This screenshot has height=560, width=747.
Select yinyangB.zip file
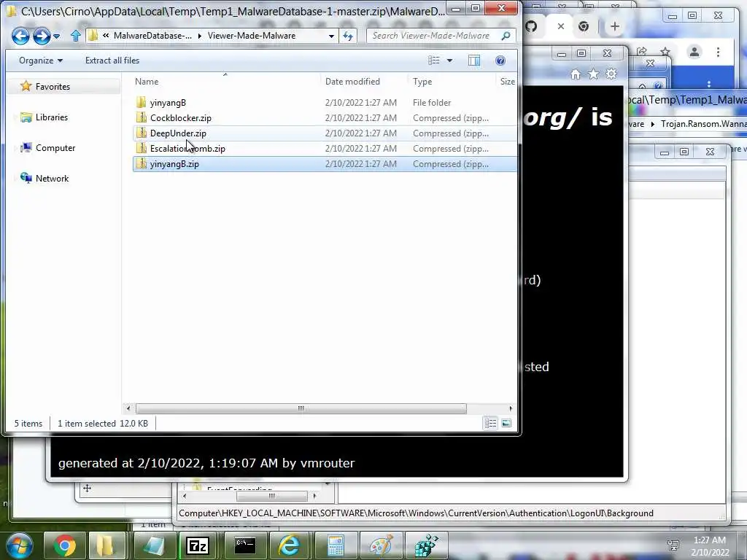[174, 164]
